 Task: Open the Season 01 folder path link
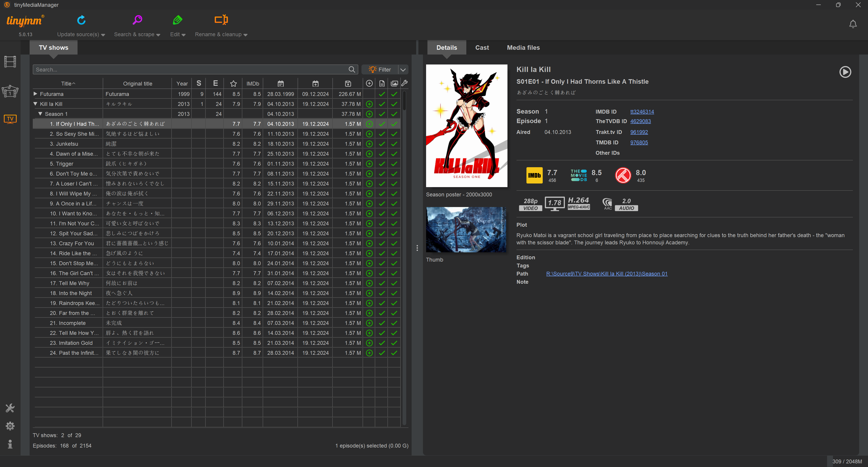(606, 274)
